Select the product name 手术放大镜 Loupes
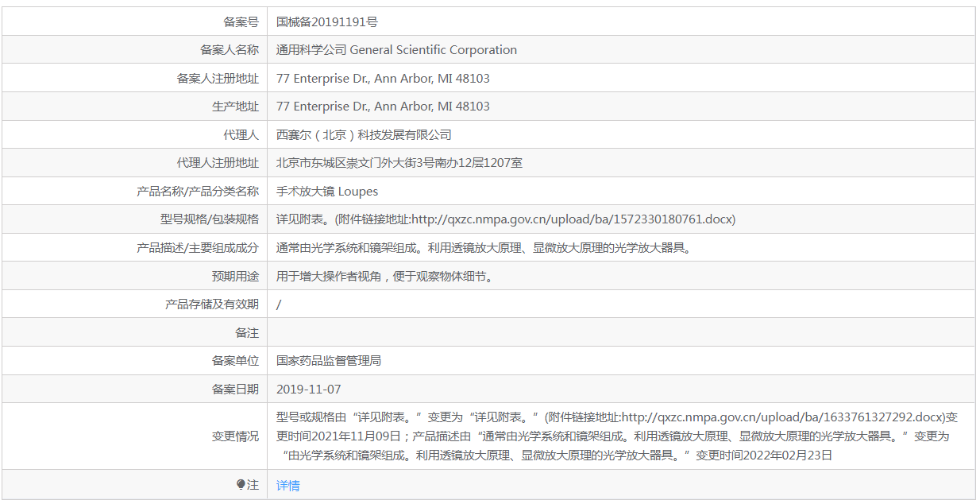 pyautogui.click(x=326, y=191)
